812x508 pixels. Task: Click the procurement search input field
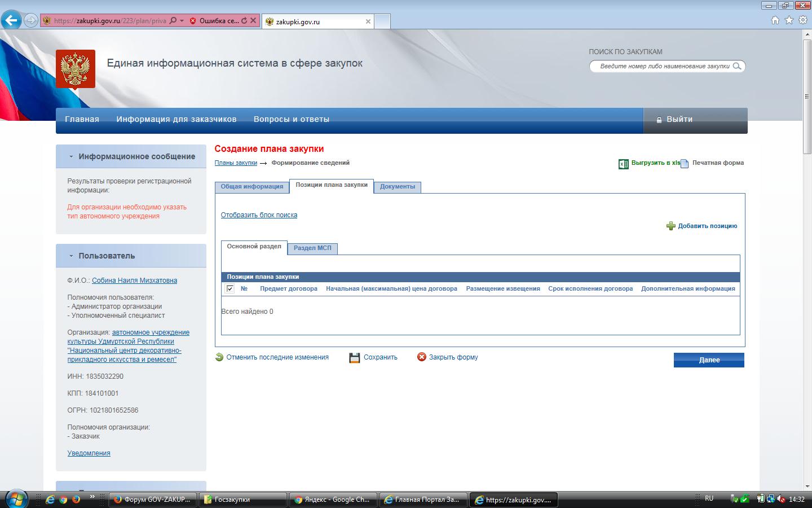(x=663, y=66)
